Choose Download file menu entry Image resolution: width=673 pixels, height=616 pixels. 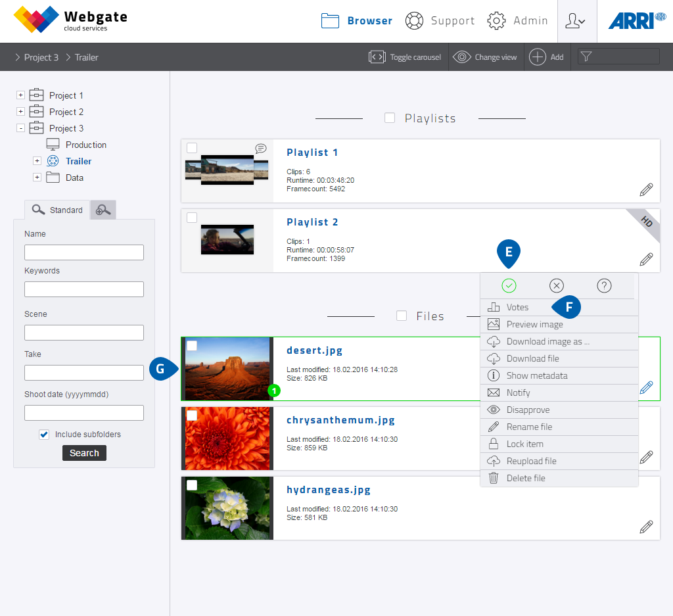coord(559,358)
